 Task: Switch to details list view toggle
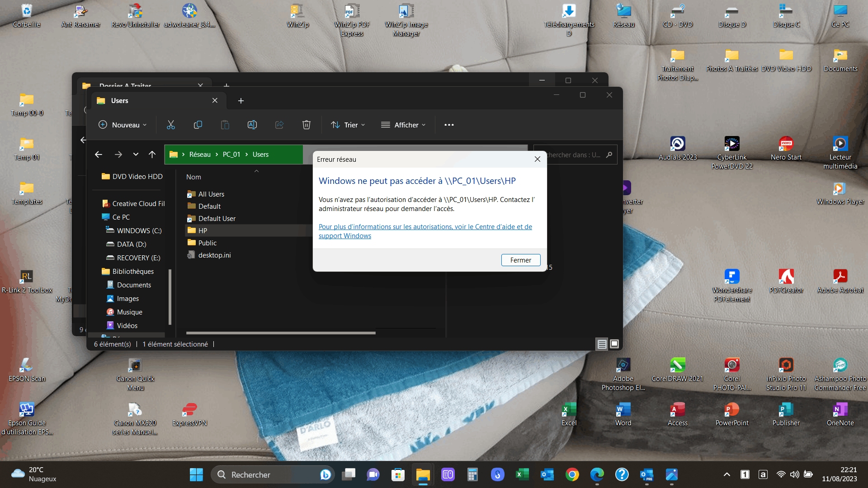[x=602, y=344]
